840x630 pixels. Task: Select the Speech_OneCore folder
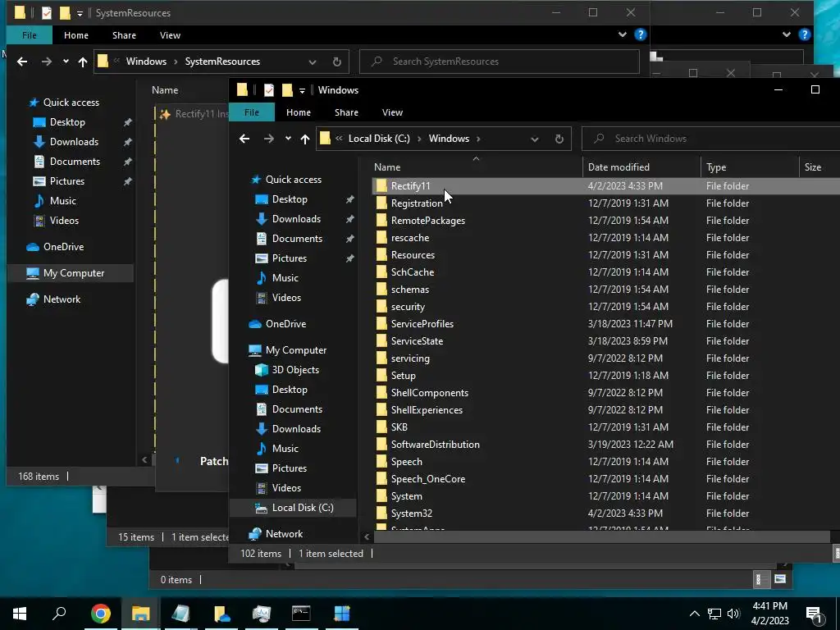pos(428,479)
